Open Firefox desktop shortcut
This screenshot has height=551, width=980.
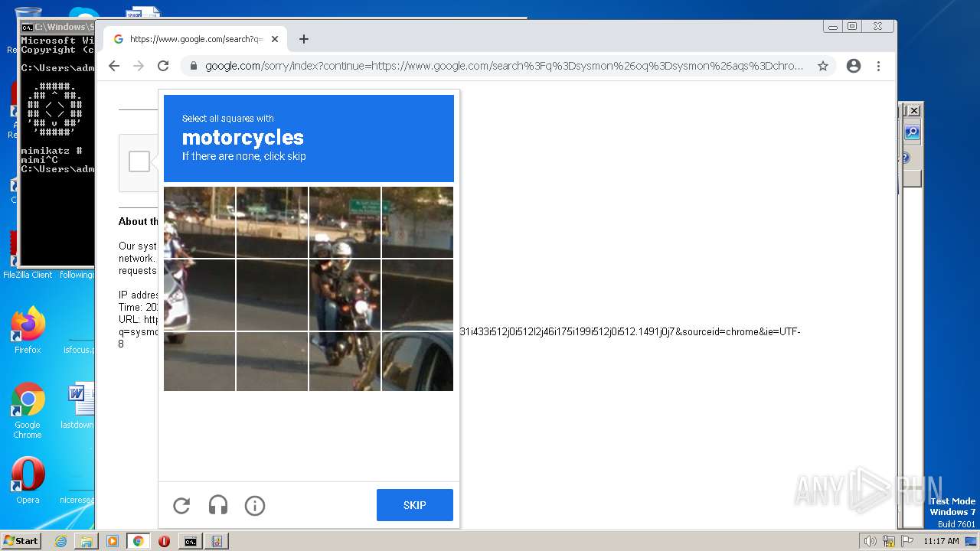(28, 331)
